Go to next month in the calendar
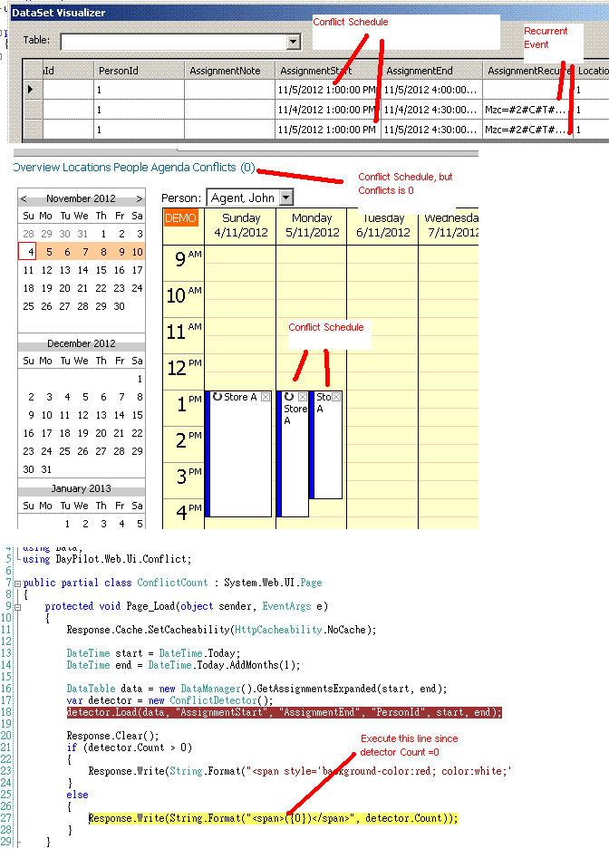Viewport: 609px width, 868px height. tap(139, 198)
